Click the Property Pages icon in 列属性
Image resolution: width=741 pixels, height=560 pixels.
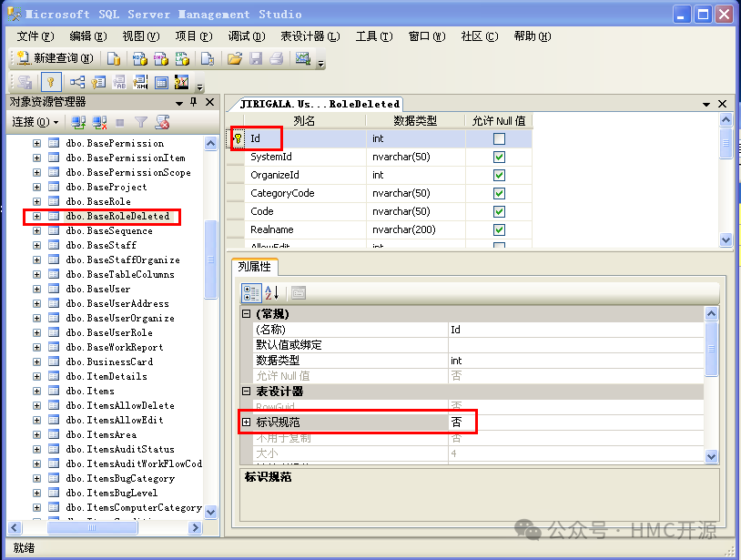(299, 293)
